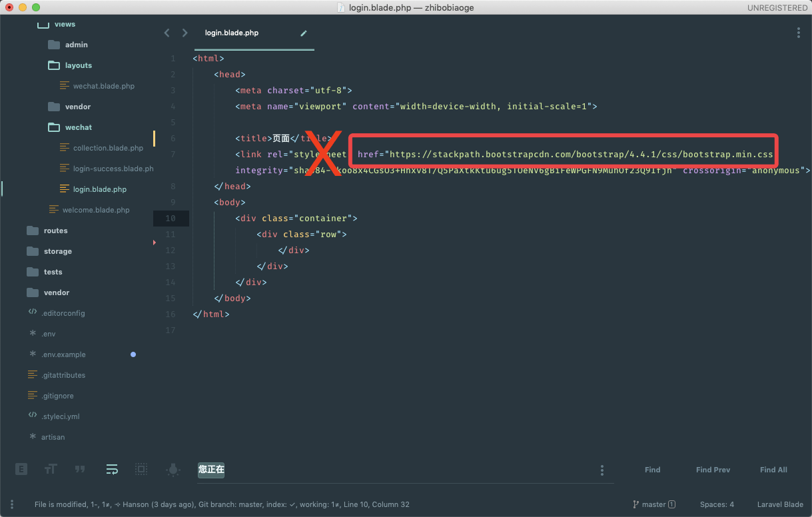Open the Spaces: 4 indentation menu
This screenshot has height=517, width=812.
click(x=717, y=504)
